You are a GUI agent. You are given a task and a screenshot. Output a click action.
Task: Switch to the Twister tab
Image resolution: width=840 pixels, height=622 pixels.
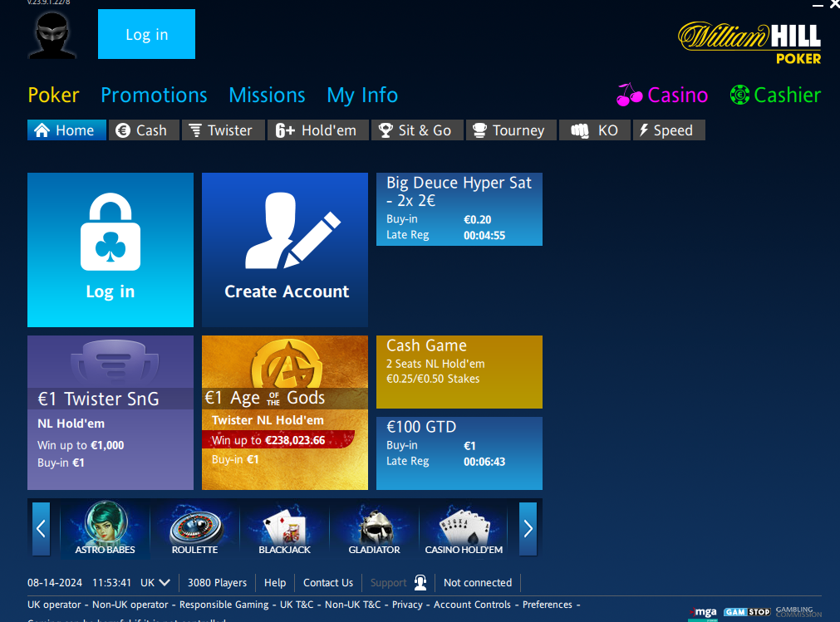pyautogui.click(x=223, y=130)
